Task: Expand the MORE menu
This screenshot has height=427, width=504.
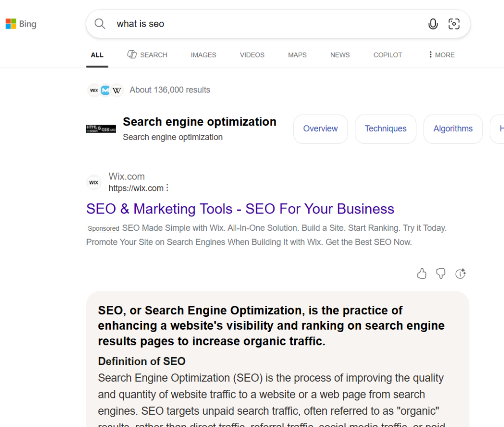Action: (x=441, y=55)
